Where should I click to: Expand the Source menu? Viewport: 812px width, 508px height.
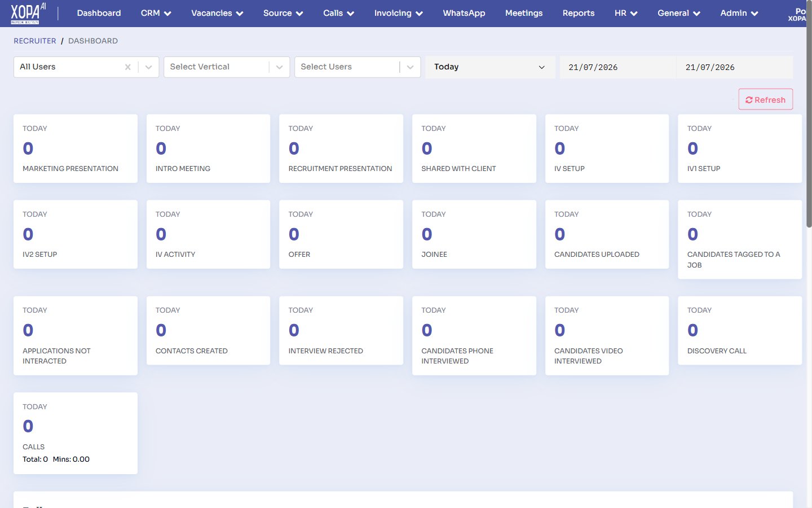coord(283,13)
